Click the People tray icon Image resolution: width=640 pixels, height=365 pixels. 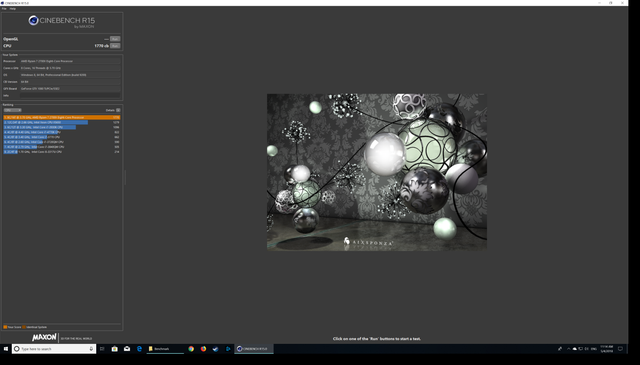560,349
